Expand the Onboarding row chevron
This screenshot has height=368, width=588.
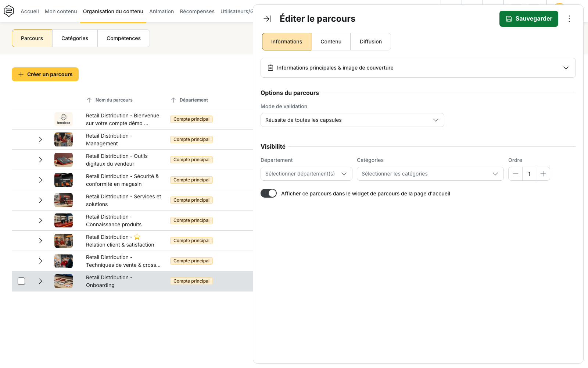(40, 281)
